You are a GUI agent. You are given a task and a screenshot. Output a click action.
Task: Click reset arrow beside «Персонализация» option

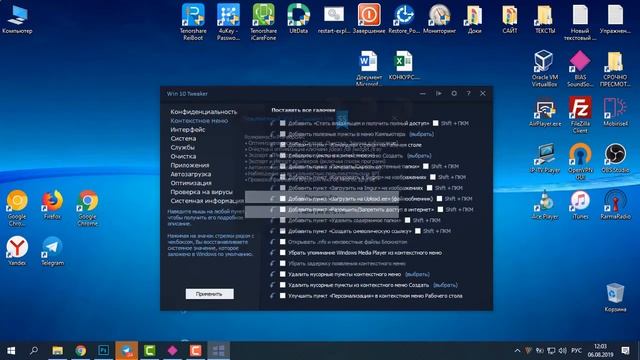(272, 296)
